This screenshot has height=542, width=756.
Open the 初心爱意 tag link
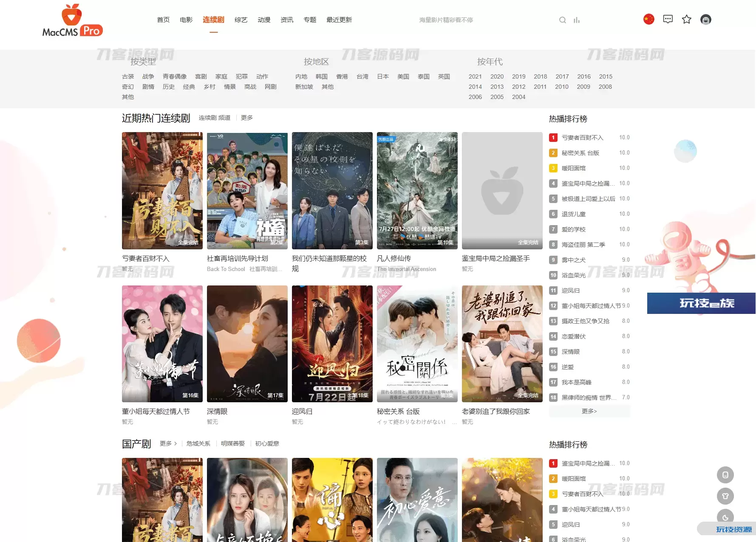pyautogui.click(x=267, y=443)
